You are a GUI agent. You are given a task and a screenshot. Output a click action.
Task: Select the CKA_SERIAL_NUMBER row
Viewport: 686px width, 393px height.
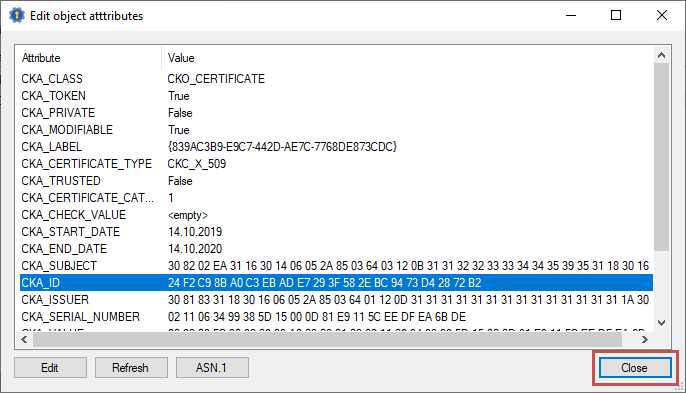[x=336, y=316]
